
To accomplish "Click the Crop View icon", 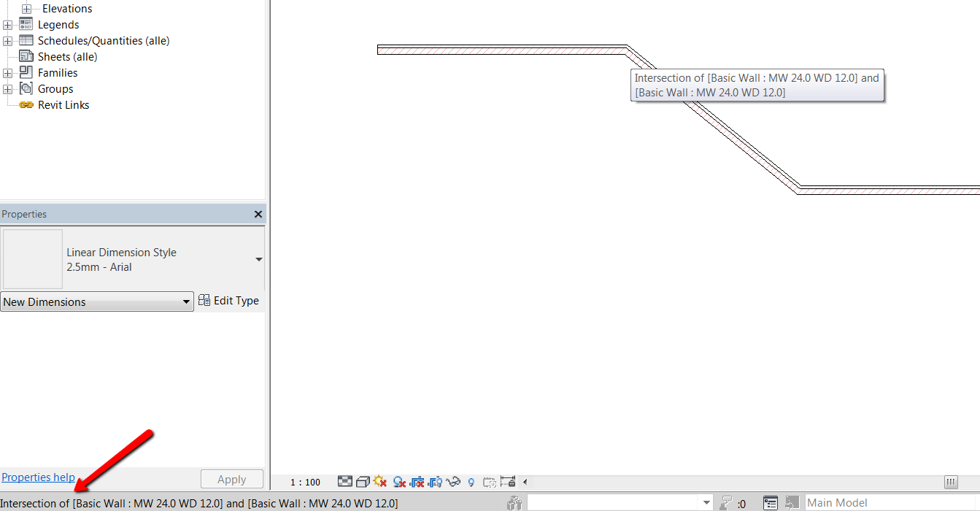I will [417, 482].
